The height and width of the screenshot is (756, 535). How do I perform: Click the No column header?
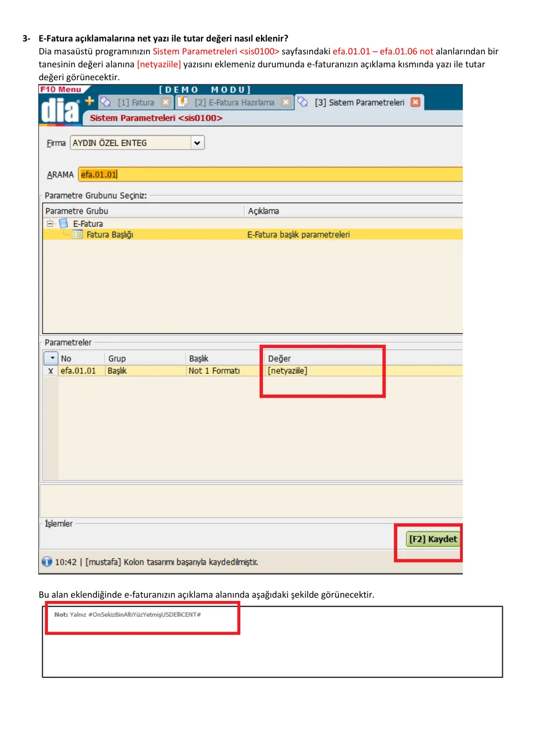pos(81,358)
